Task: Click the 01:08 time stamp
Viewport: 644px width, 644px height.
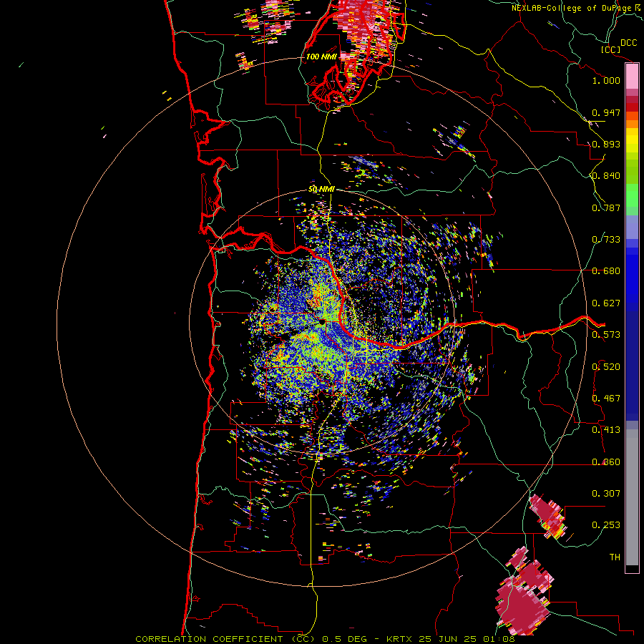Action: click(x=498, y=639)
